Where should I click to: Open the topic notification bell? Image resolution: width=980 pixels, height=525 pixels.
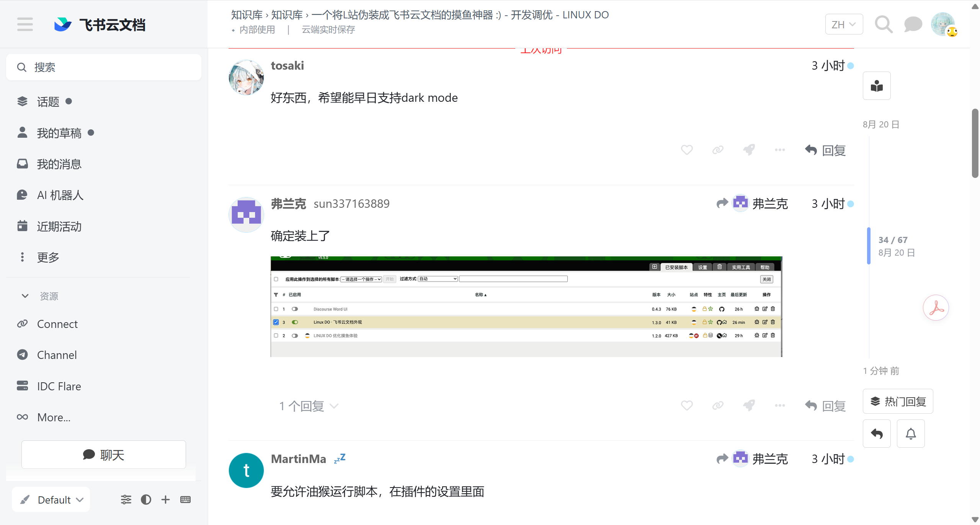[911, 434]
